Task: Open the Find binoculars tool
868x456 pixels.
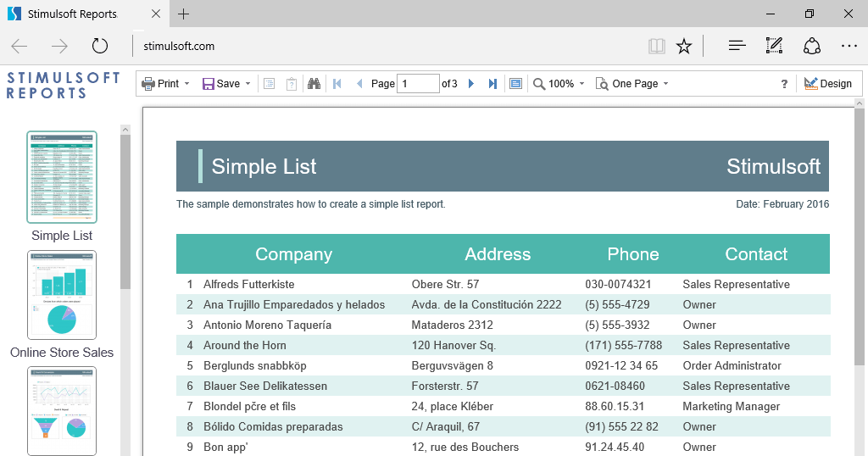Action: (x=314, y=84)
